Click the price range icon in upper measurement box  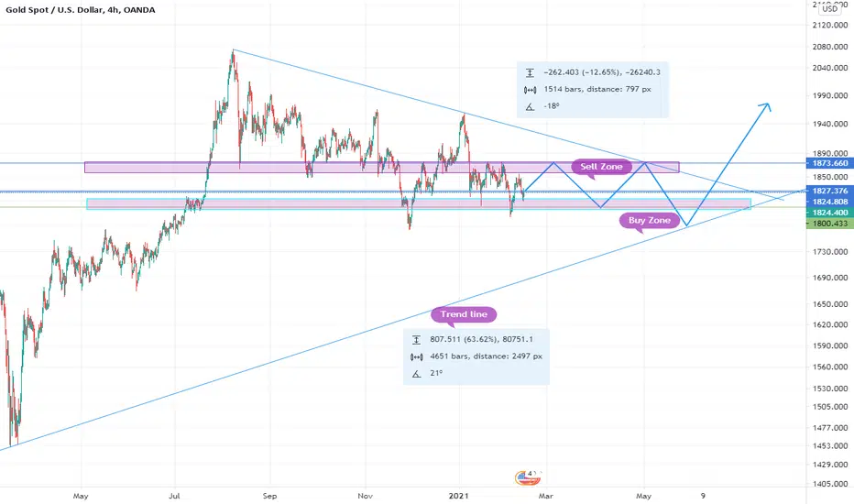pos(530,72)
